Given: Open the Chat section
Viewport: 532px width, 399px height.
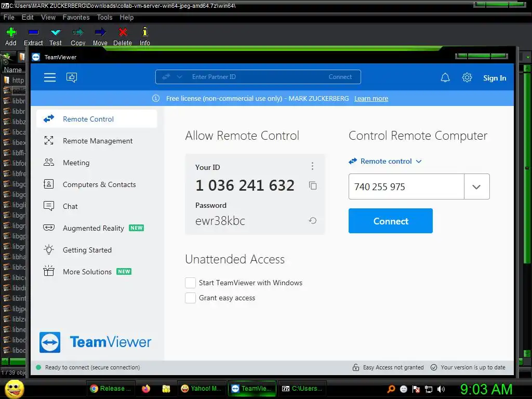Looking at the screenshot, I should (x=96, y=206).
